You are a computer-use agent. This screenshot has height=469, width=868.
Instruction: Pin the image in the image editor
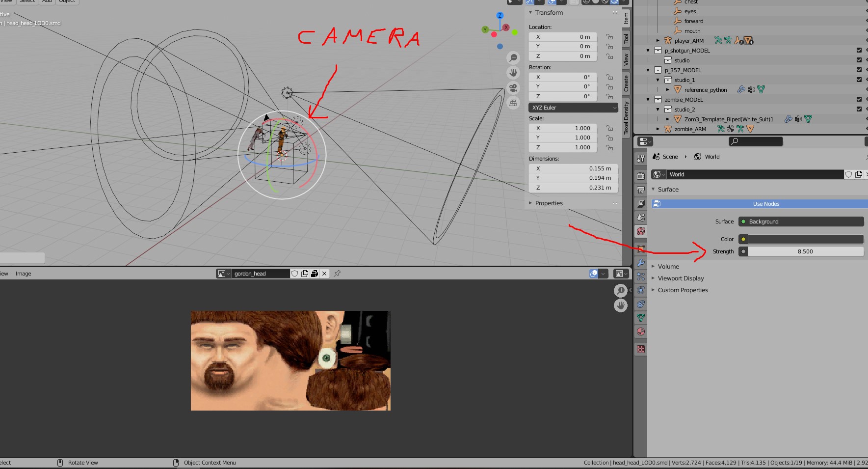pyautogui.click(x=337, y=274)
